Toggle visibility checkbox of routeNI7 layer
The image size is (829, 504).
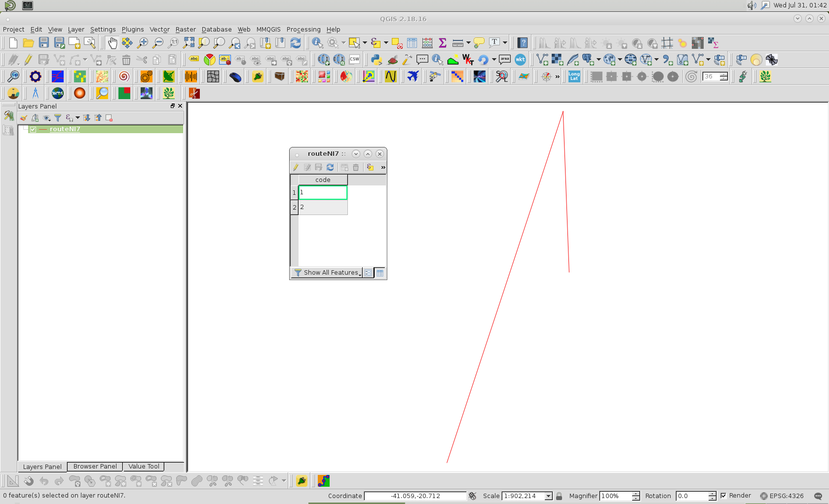pyautogui.click(x=33, y=129)
